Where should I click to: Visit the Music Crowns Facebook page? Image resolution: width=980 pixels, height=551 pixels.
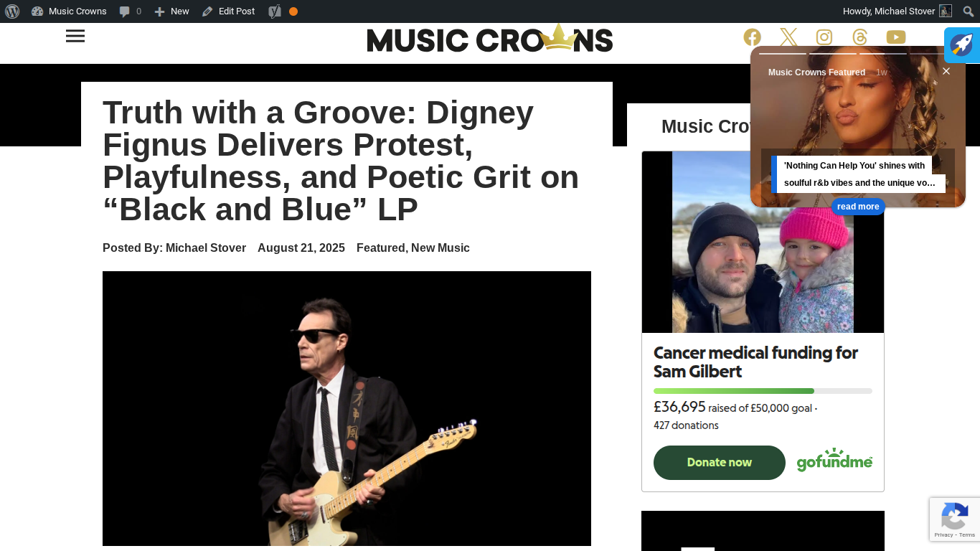(x=752, y=37)
